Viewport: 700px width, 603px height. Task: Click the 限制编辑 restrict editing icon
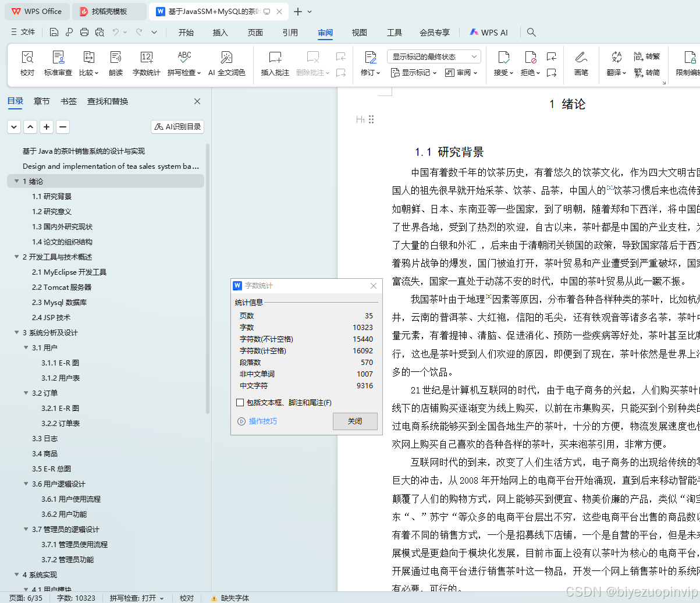click(690, 57)
